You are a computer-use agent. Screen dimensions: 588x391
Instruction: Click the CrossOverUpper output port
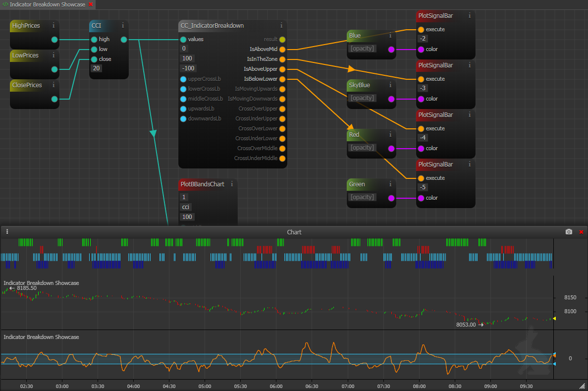point(282,109)
